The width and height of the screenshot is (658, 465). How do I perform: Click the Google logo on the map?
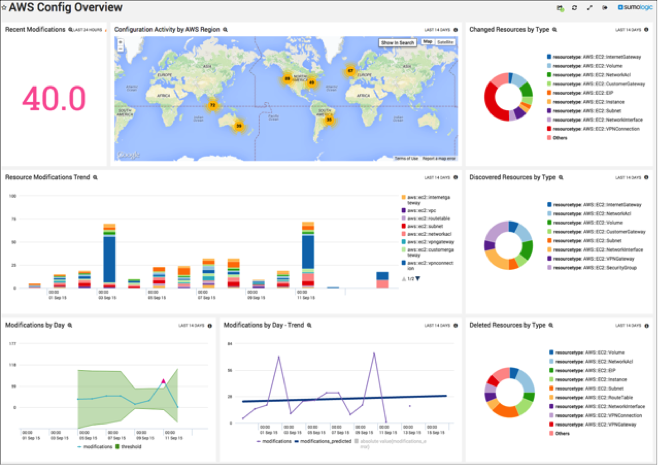tap(128, 155)
